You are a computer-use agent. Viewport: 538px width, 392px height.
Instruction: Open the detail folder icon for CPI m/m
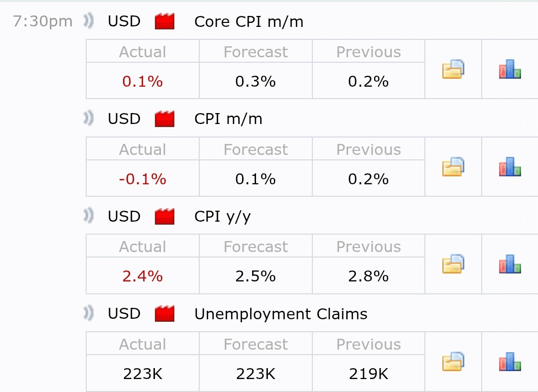453,167
